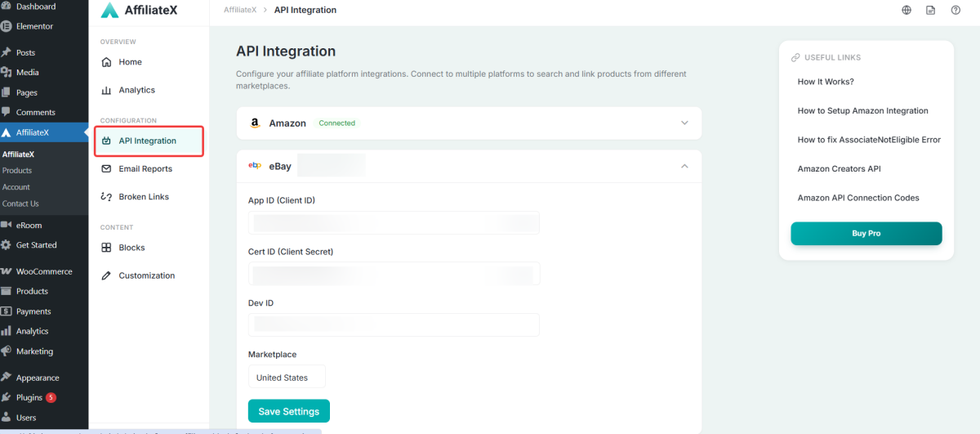980x434 pixels.
Task: Open How It Works? link
Action: 826,82
